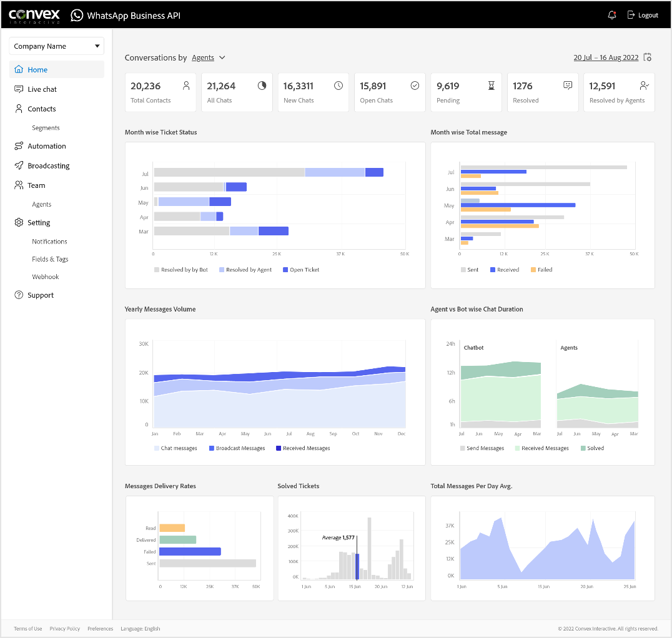Viewport: 672px width, 638px height.
Task: Expand the Conversations by Agents dropdown
Action: tap(208, 57)
